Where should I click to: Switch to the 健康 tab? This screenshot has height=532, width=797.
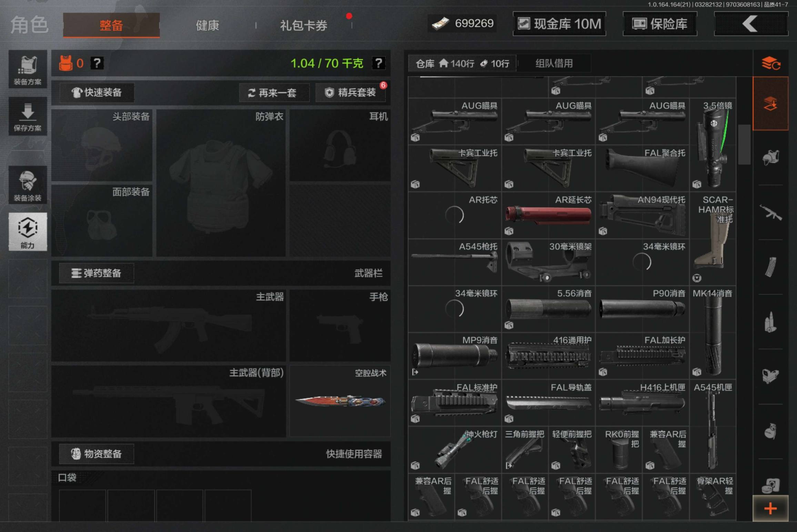point(207,25)
